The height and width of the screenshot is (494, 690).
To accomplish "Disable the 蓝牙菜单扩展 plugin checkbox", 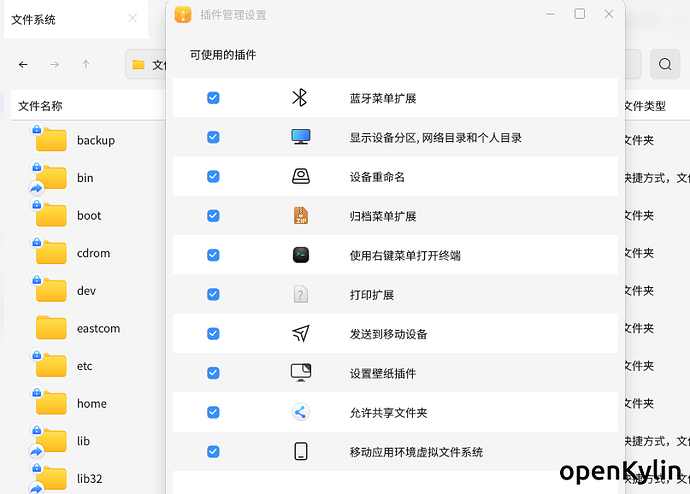I will pos(213,98).
